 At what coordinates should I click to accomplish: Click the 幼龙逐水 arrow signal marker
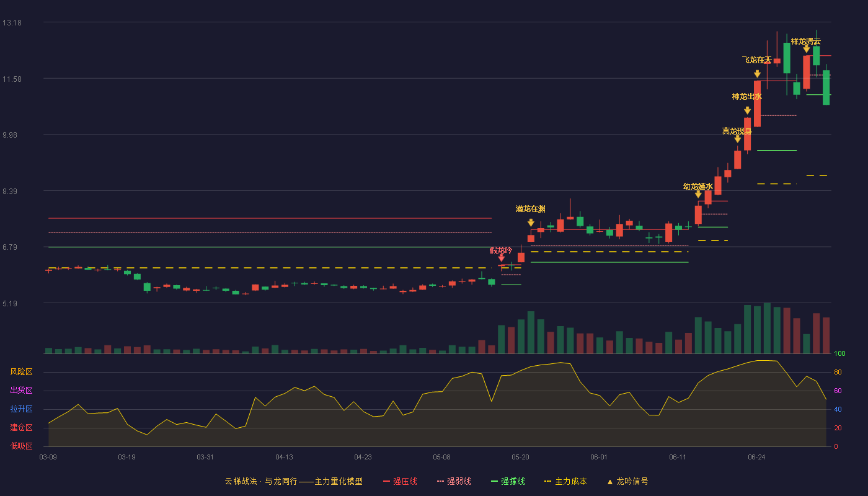[698, 194]
